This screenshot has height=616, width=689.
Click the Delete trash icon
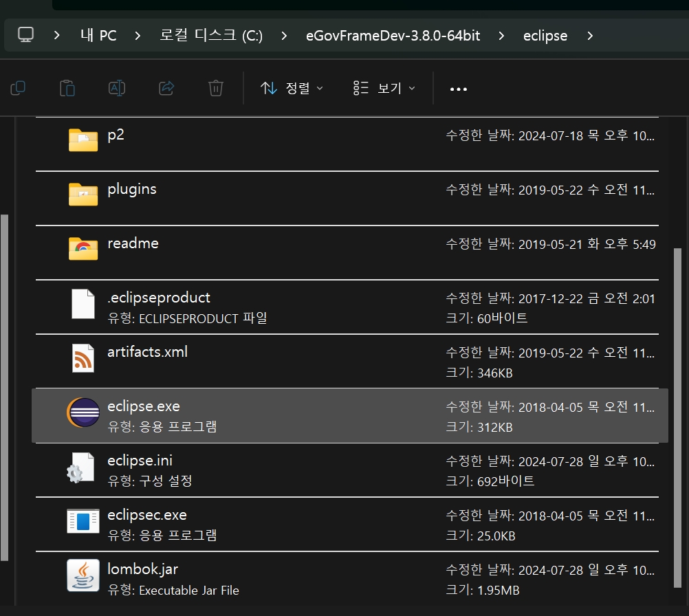216,88
